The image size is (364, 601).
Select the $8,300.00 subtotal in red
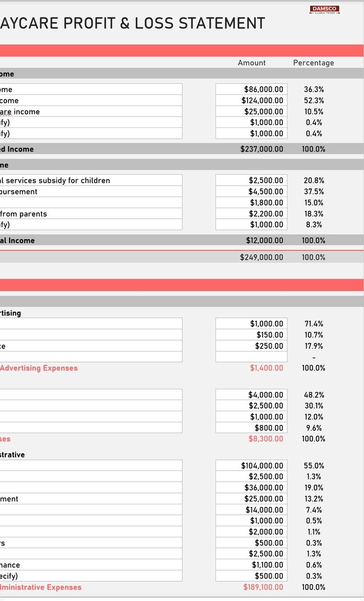(x=266, y=439)
